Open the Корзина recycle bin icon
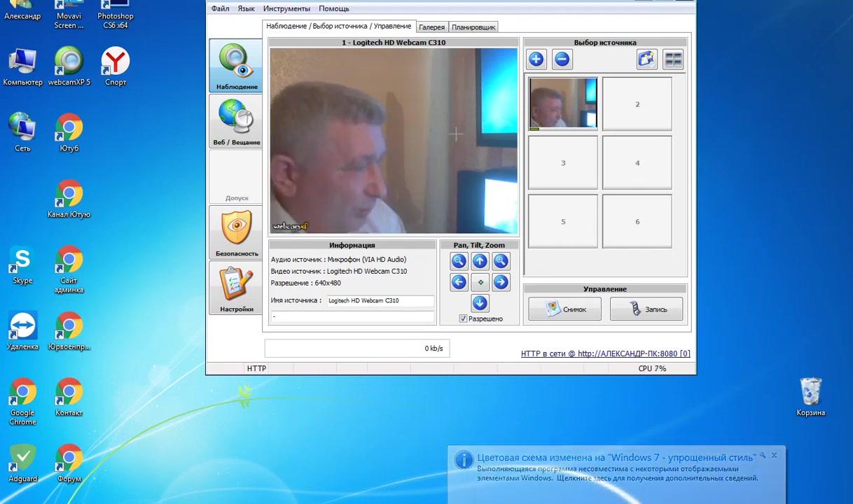Image resolution: width=853 pixels, height=504 pixels. [x=810, y=397]
